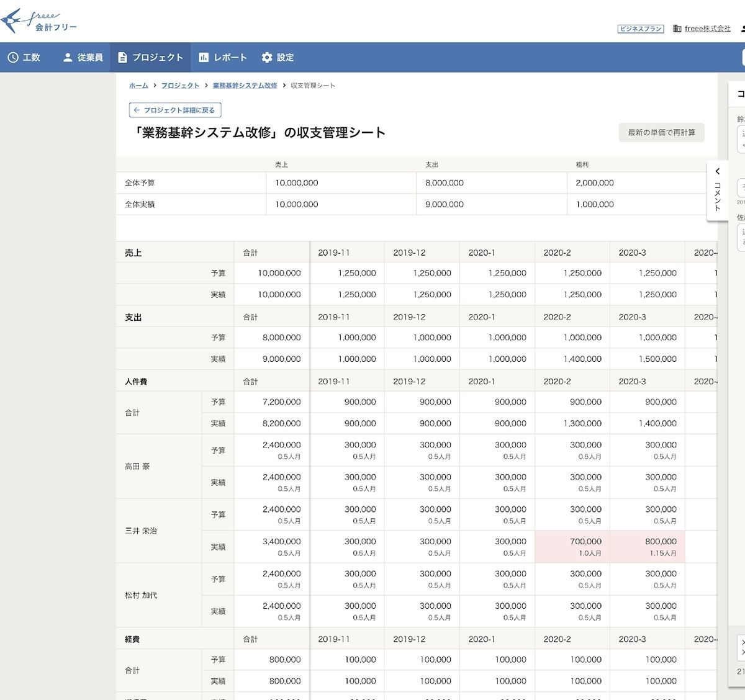Select highlighted 800,000 cell for 2020-3
Screen dimensions: 745x700
648,547
